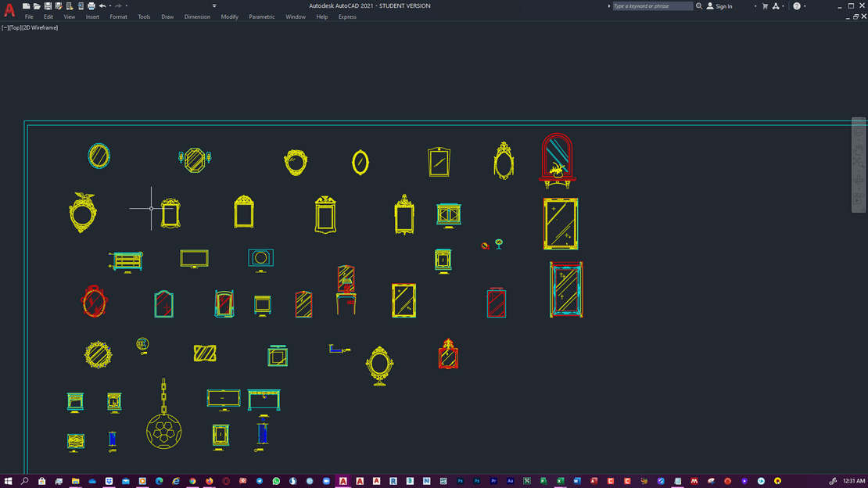Click the Save icon in quick access toolbar
This screenshot has width=868, height=488.
click(48, 6)
